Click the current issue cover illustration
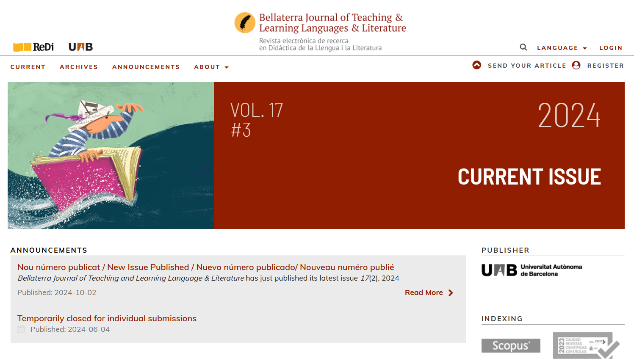The width and height of the screenshot is (634, 364). click(x=111, y=155)
